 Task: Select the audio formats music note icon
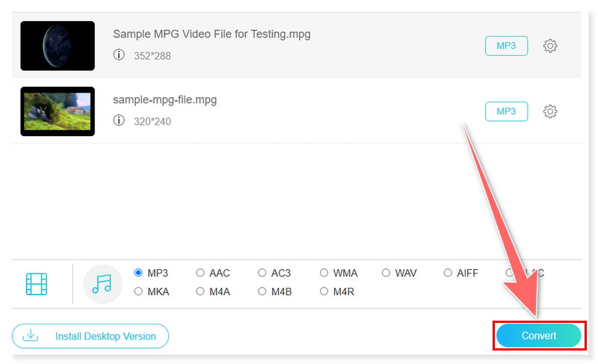pyautogui.click(x=102, y=284)
